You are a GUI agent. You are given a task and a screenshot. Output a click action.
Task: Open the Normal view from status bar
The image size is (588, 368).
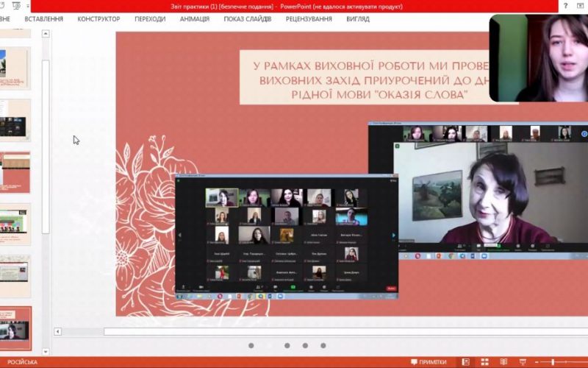pos(466,362)
